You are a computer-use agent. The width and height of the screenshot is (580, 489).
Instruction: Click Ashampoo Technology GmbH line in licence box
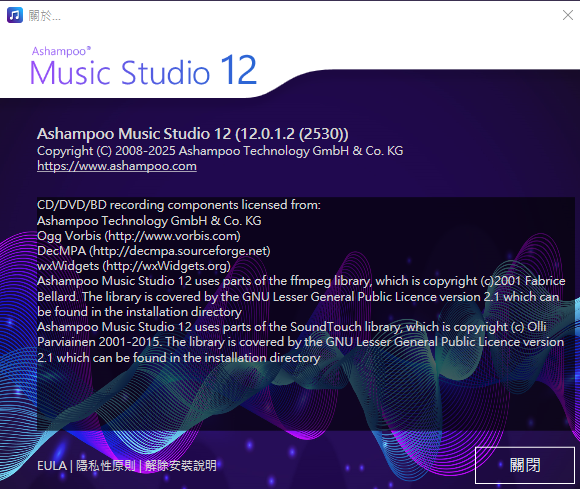click(149, 221)
